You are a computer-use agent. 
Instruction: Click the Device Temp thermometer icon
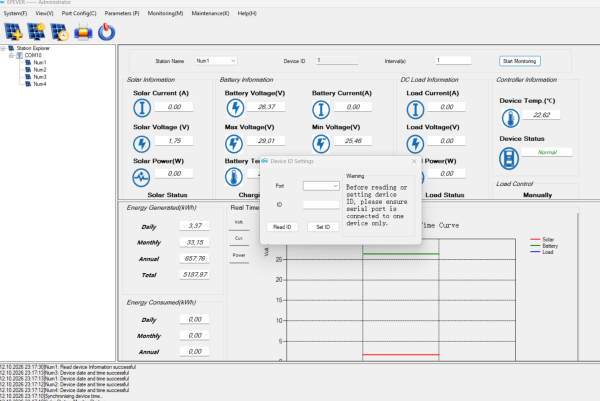pyautogui.click(x=510, y=118)
